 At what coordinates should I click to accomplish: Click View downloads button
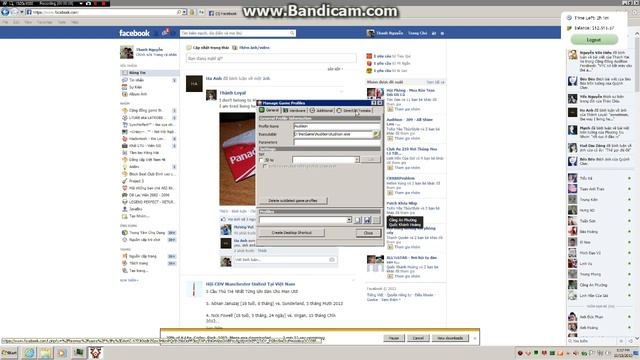click(450, 338)
